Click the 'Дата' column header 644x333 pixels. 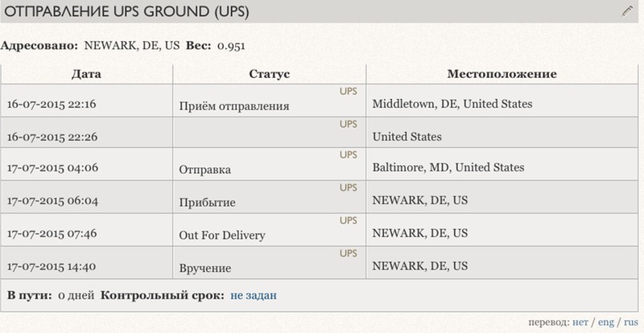(86, 74)
